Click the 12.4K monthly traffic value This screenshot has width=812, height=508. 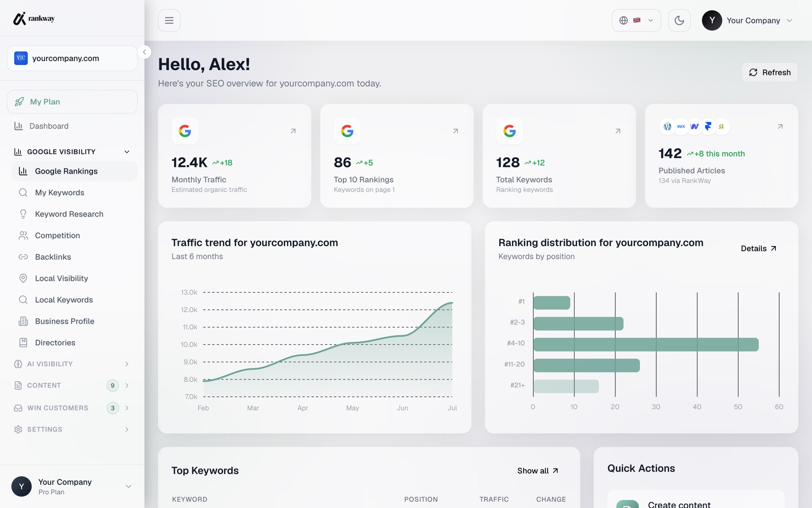(189, 163)
